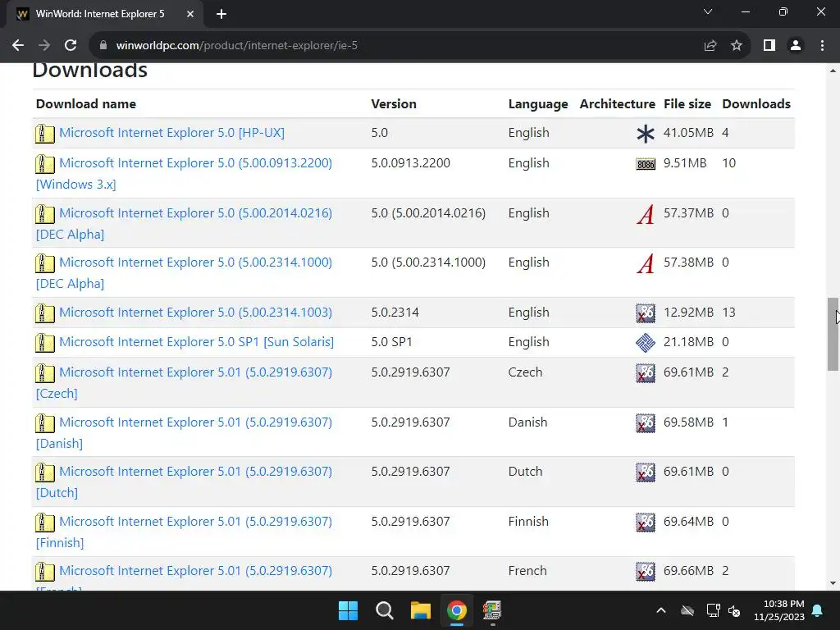This screenshot has width=840, height=630.
Task: Open the Windows Start menu
Action: 348,610
